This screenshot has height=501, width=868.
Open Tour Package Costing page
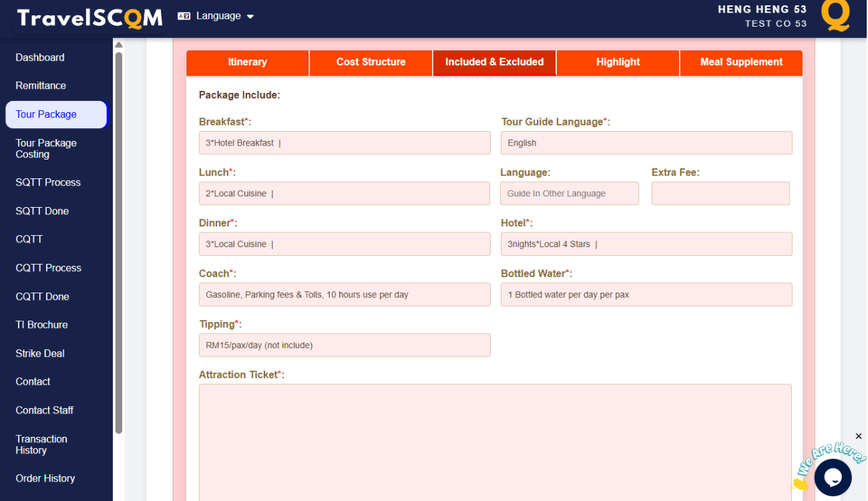pos(46,148)
